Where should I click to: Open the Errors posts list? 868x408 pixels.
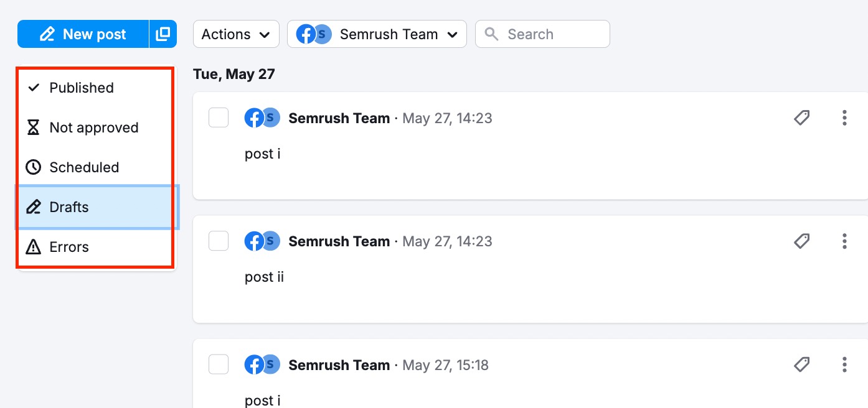(69, 247)
